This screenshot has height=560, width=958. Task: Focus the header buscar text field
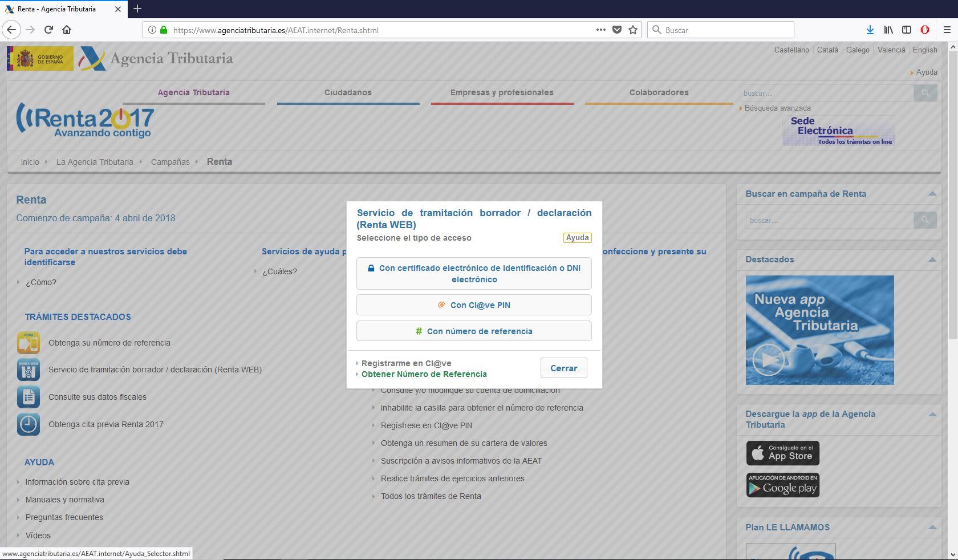tap(827, 93)
